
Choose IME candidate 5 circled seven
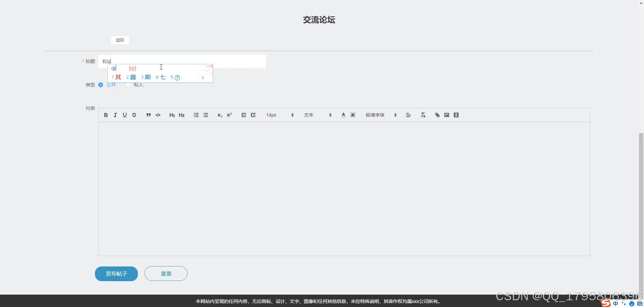[x=175, y=77]
